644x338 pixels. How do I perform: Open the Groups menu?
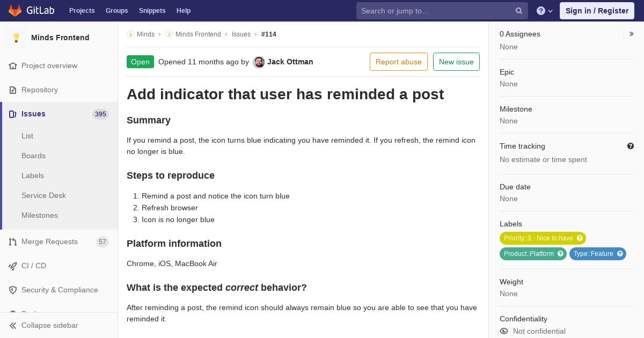pos(117,11)
